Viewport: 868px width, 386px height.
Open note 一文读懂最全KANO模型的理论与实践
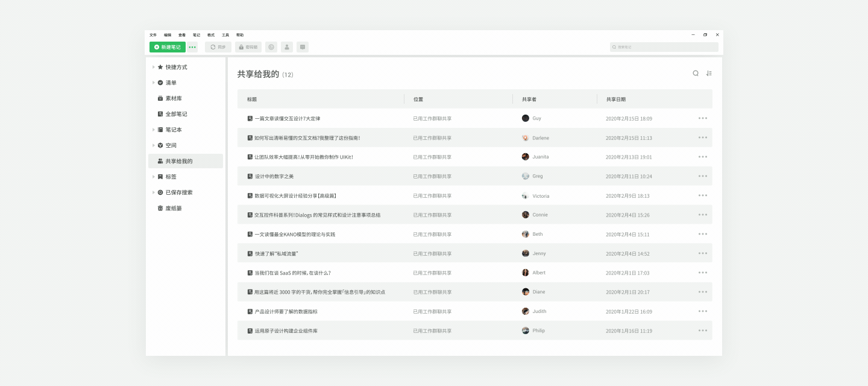295,235
